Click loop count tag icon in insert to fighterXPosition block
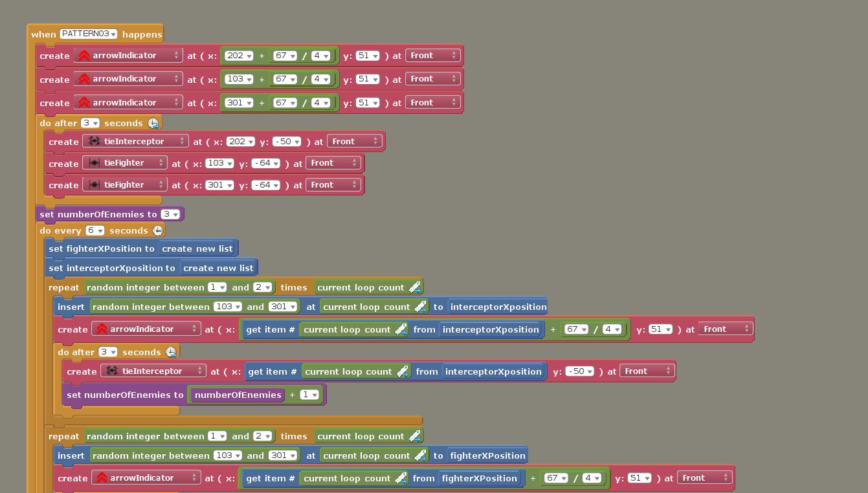Screen dimensions: 868x493 tap(421, 455)
